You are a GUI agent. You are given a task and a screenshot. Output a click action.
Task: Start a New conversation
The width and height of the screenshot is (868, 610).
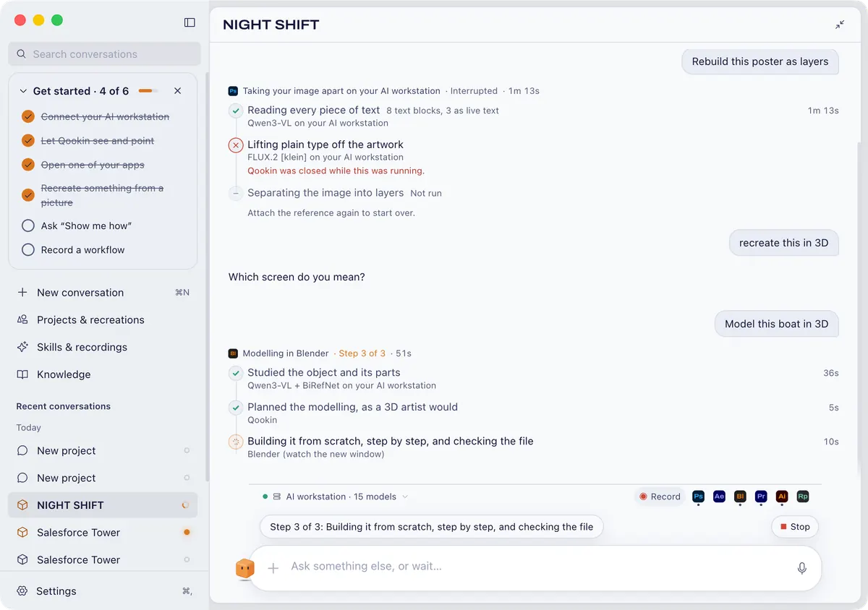coord(103,293)
